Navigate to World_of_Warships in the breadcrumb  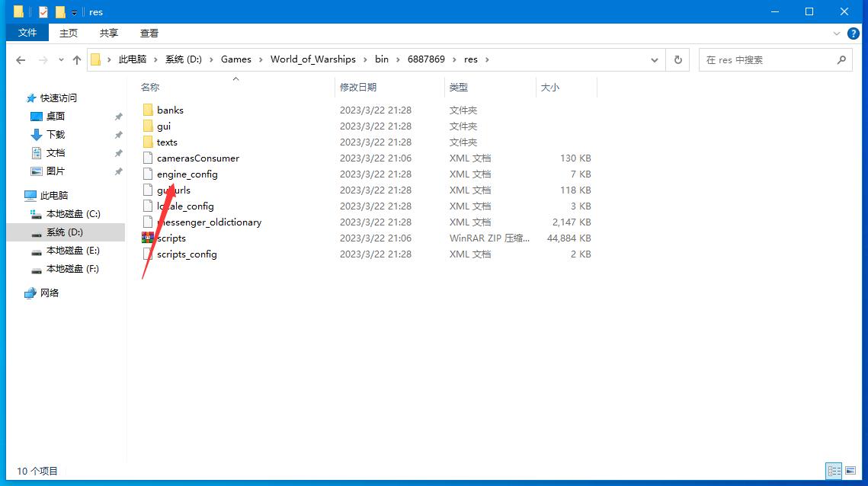pyautogui.click(x=312, y=59)
